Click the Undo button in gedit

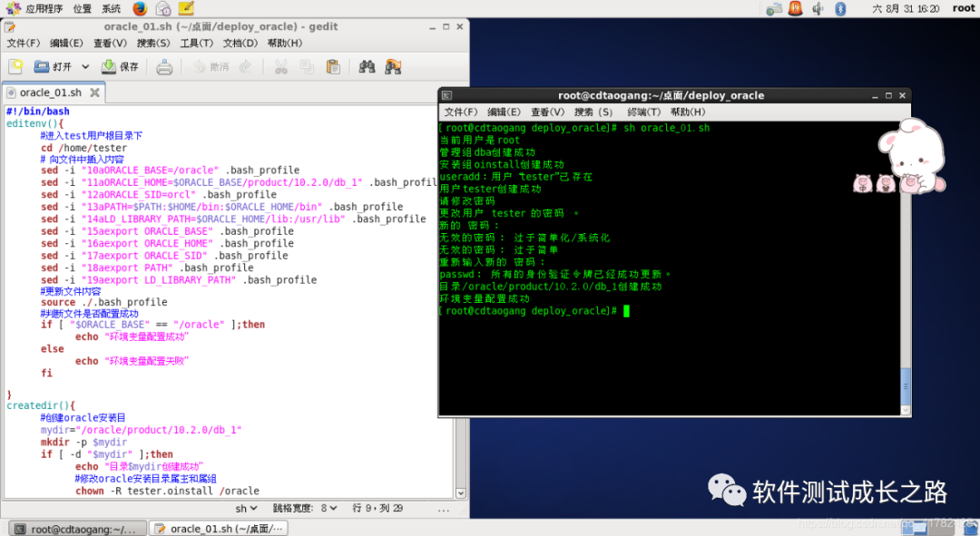[211, 66]
